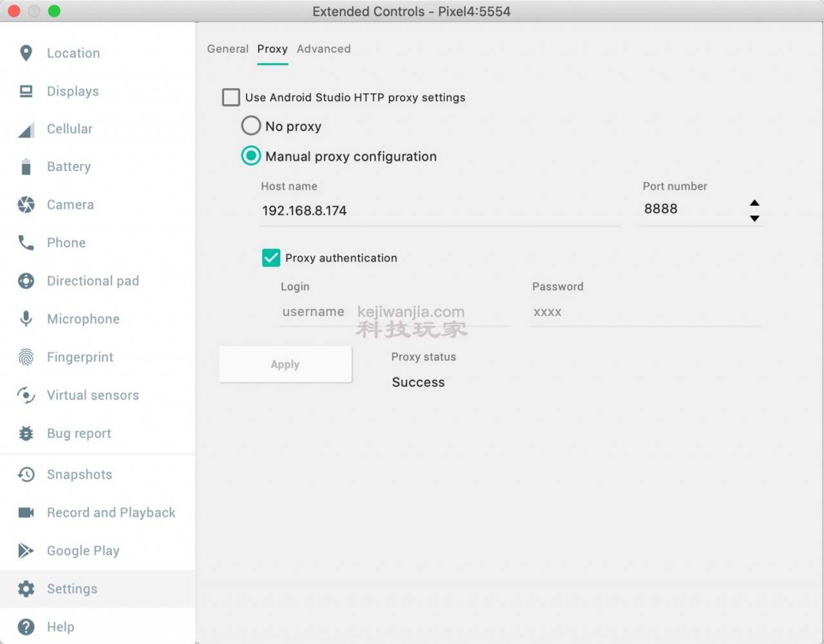824x644 pixels.
Task: Go to the Cellular section label
Action: click(x=70, y=129)
